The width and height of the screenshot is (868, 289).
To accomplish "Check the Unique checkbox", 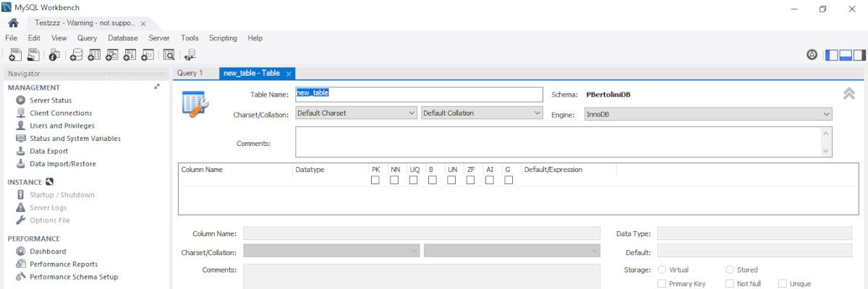I will coord(783,284).
